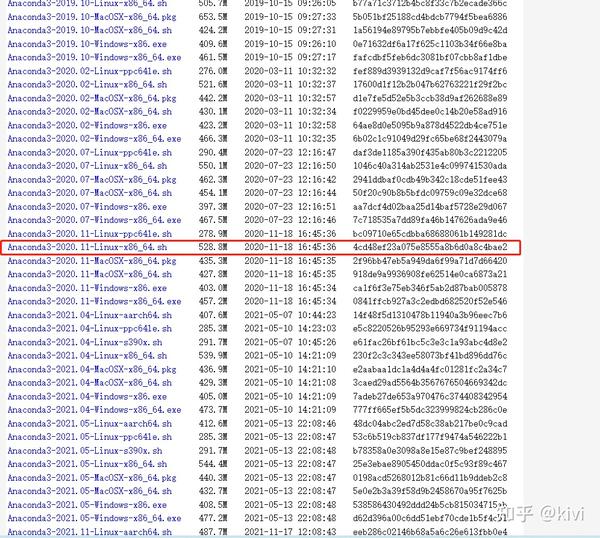This screenshot has height=538, width=600.
Task: Select Anaconda3-2021.11-Linux-aarch64.sh link
Action: [x=90, y=532]
